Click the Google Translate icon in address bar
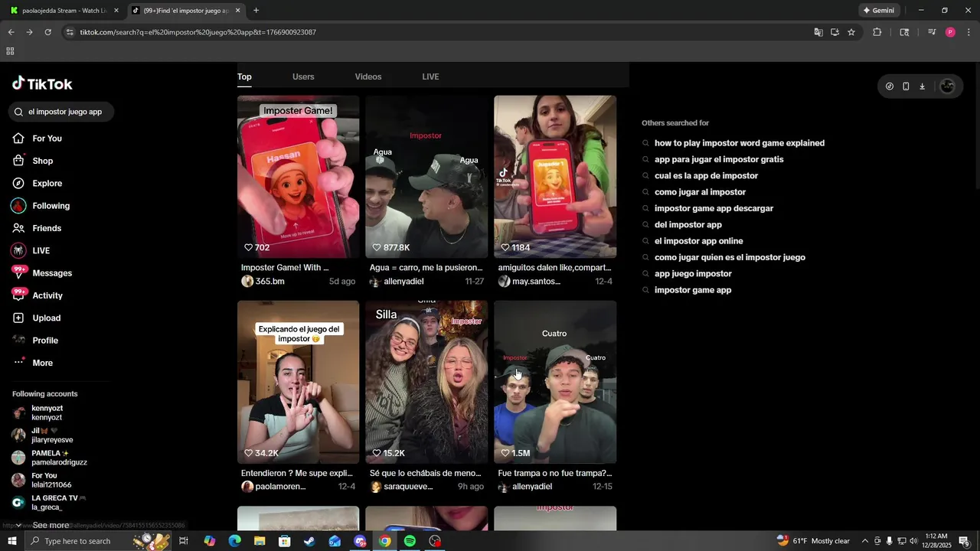The height and width of the screenshot is (551, 980). pos(818,32)
